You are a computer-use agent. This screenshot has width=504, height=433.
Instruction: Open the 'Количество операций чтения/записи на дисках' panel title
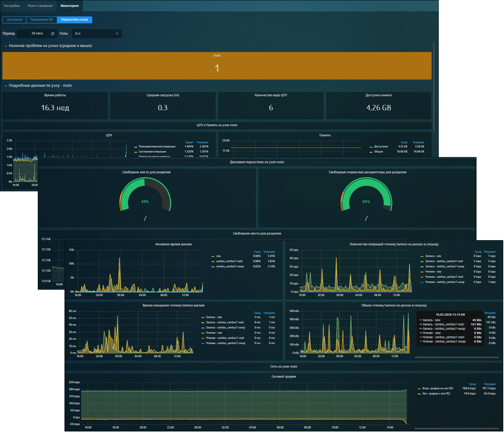point(394,244)
